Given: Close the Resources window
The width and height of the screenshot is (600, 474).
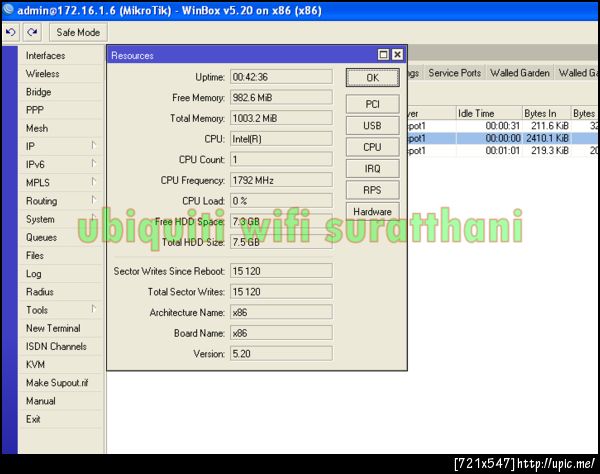Looking at the screenshot, I should [x=398, y=55].
